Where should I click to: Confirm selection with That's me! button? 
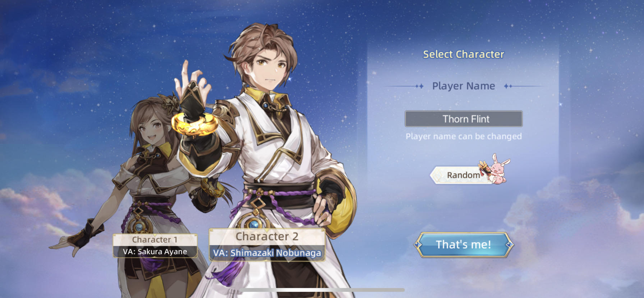463,245
